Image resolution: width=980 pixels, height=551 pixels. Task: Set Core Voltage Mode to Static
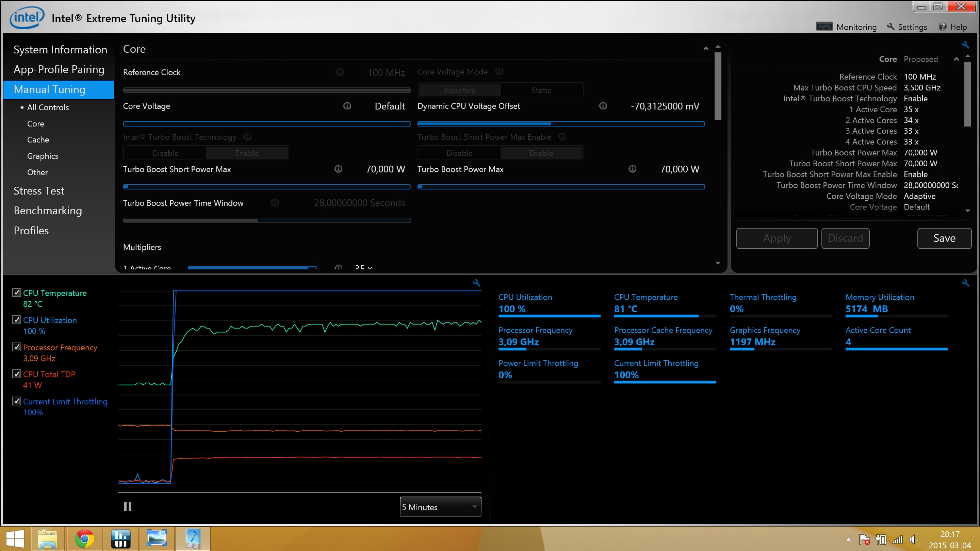[541, 90]
